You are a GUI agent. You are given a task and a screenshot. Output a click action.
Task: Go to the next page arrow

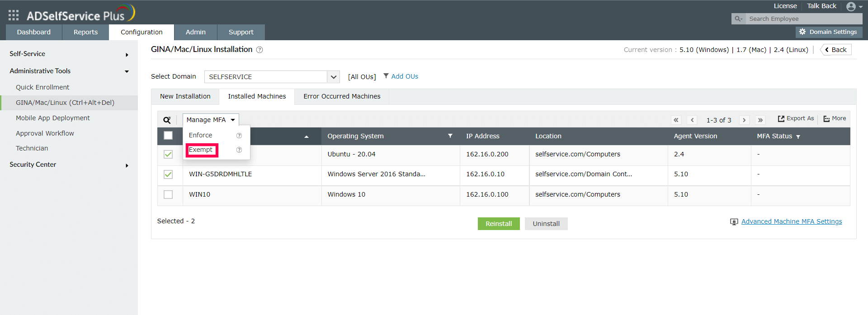click(744, 120)
